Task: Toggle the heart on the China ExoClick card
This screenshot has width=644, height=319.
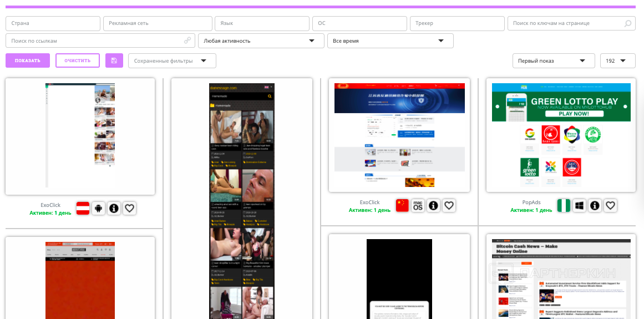Action: pos(449,205)
